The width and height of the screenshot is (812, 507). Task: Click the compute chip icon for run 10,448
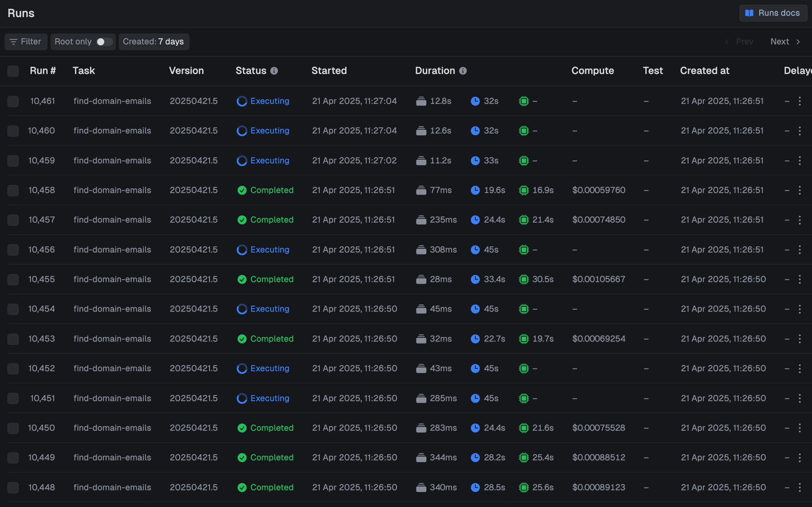click(524, 487)
